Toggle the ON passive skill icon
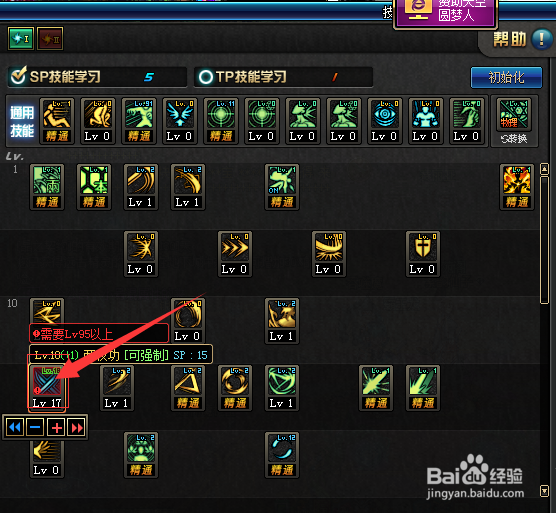 click(282, 180)
